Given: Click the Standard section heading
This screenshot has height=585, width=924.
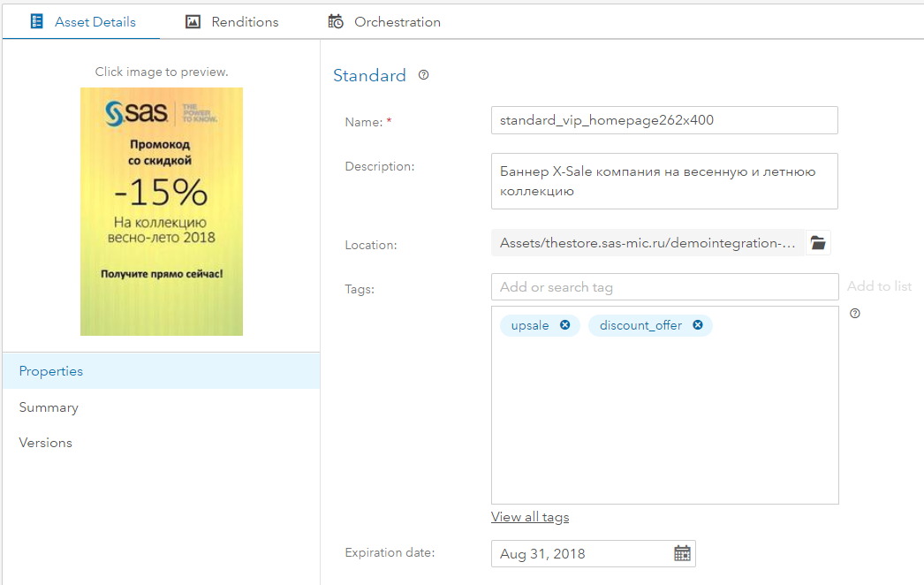Looking at the screenshot, I should (369, 75).
